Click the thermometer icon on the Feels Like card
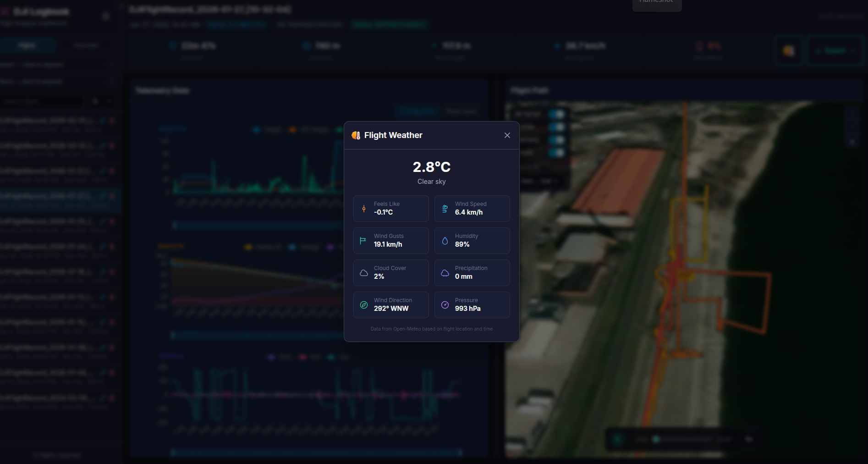Screen dimensions: 868x464 tap(363, 209)
